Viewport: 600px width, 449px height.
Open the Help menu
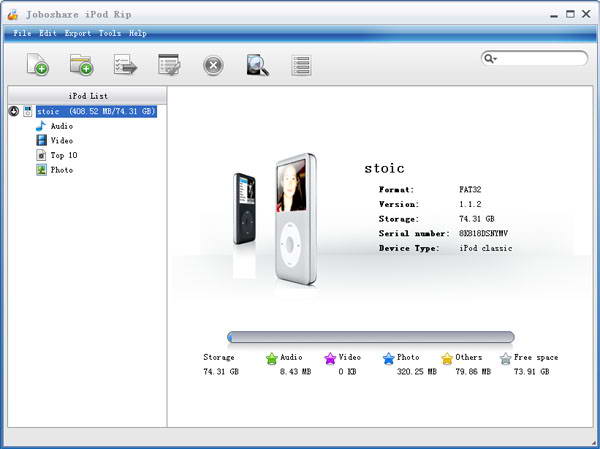point(138,33)
